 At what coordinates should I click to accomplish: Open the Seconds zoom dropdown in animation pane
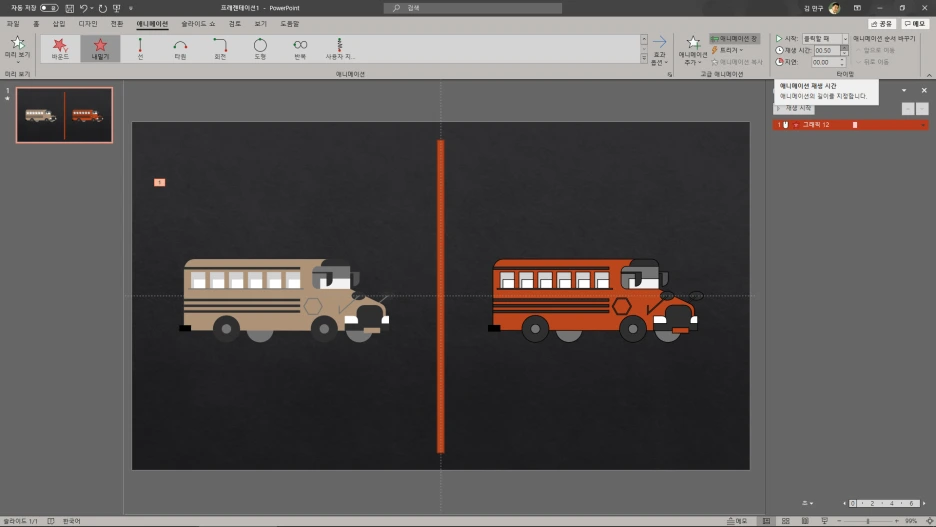[807, 503]
